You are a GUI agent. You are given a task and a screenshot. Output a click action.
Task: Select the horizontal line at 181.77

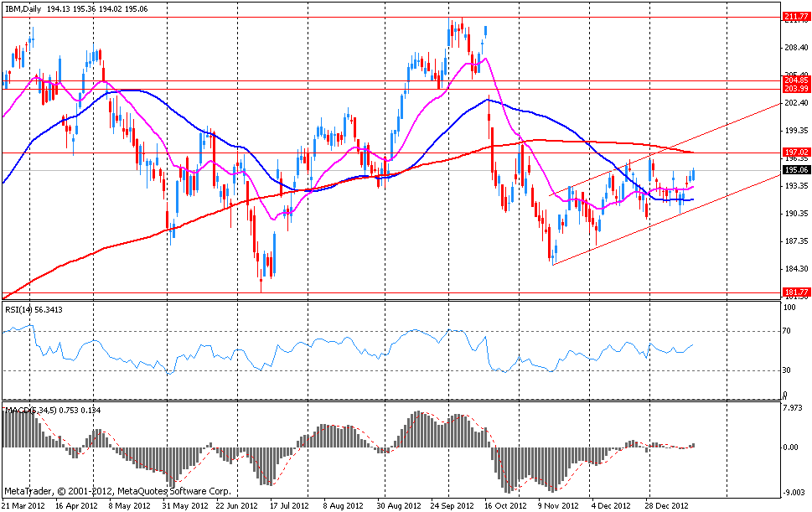click(391, 292)
